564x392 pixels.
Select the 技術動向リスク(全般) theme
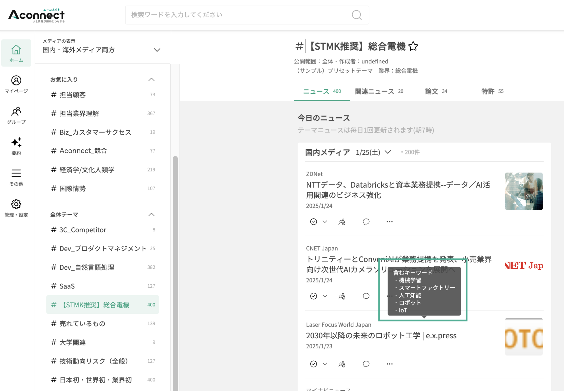click(x=103, y=361)
